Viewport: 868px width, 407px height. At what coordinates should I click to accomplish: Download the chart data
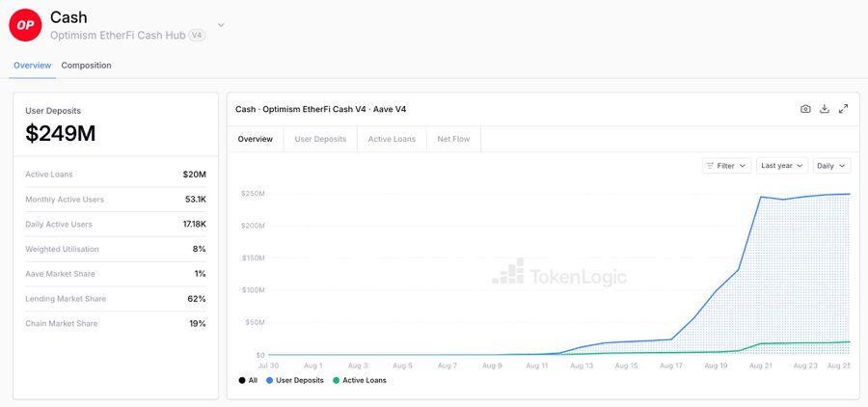(825, 109)
